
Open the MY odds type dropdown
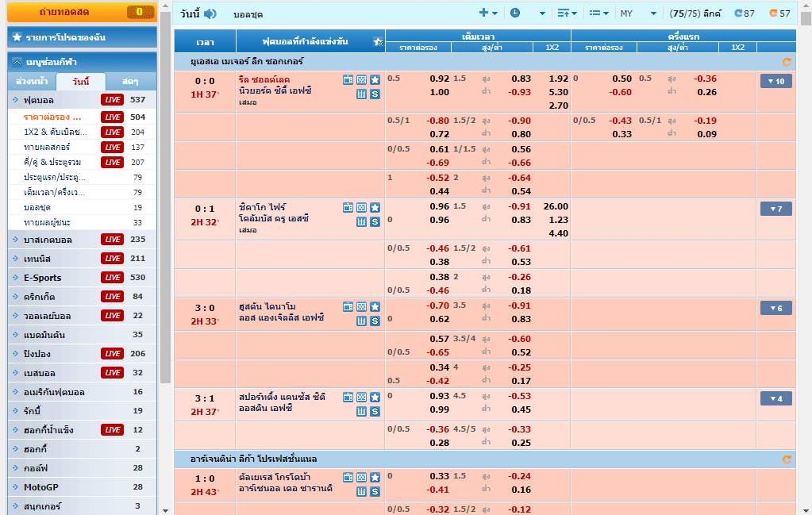638,13
